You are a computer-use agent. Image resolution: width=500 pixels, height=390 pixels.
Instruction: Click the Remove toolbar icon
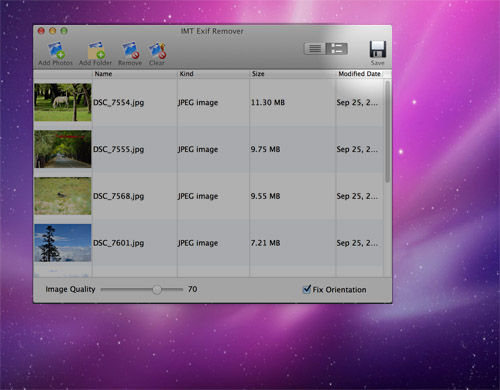coord(130,50)
